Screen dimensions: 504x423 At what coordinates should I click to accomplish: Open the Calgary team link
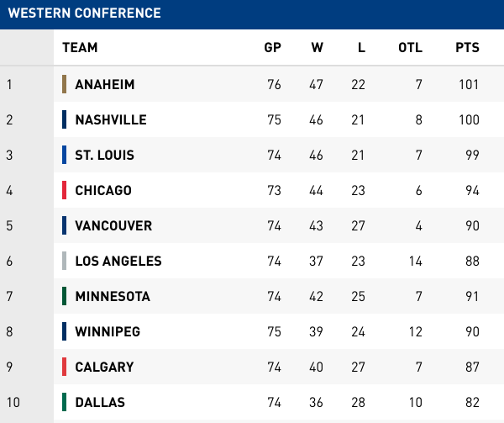(x=104, y=367)
